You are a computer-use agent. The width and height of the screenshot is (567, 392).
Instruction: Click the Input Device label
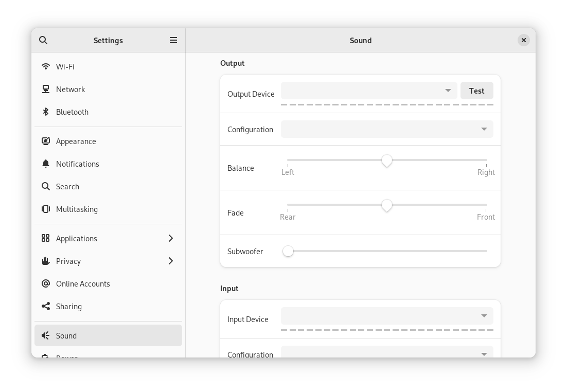pyautogui.click(x=247, y=319)
